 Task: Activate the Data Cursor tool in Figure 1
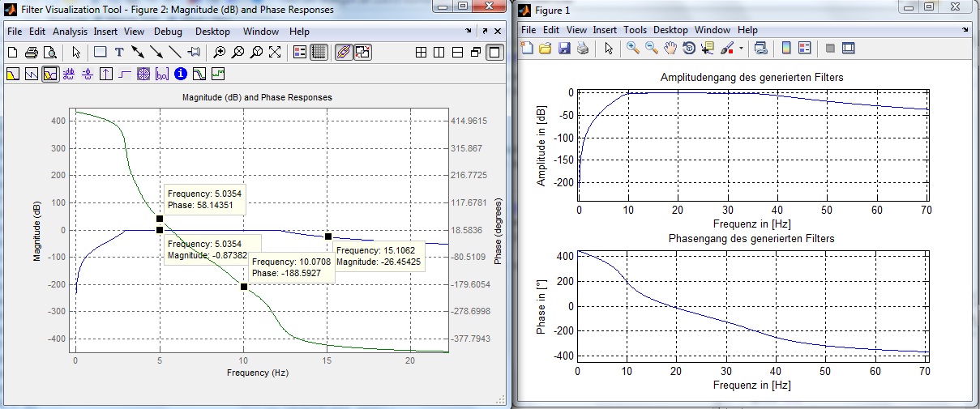click(x=708, y=49)
